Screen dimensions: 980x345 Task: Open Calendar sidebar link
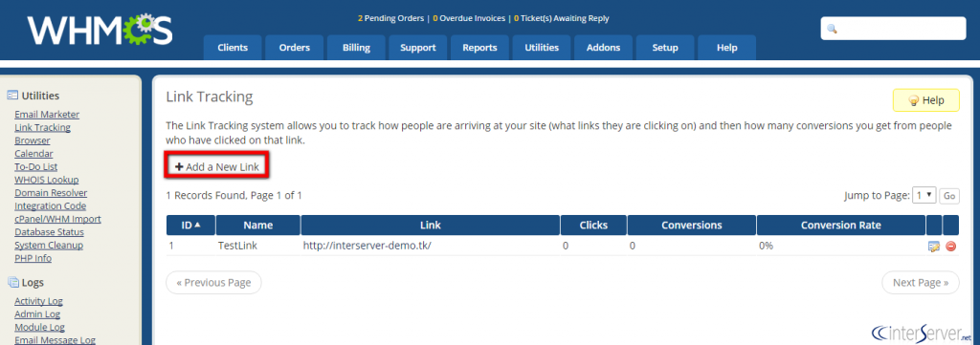[33, 154]
